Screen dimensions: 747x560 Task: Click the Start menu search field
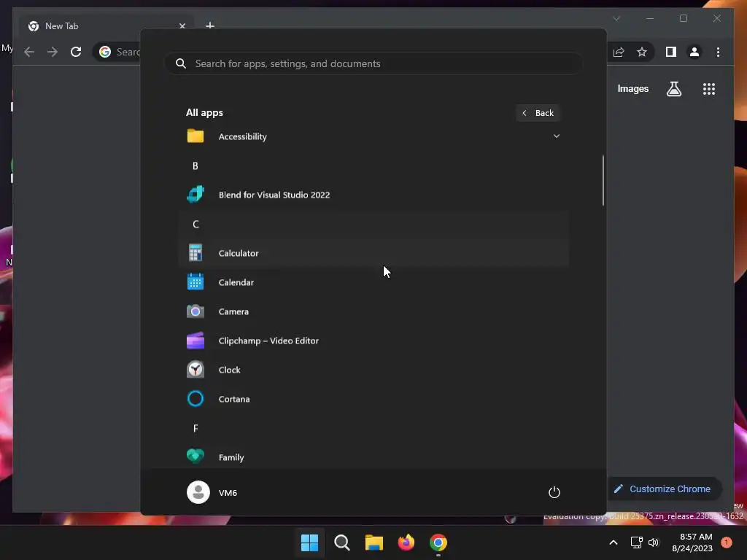pyautogui.click(x=373, y=63)
